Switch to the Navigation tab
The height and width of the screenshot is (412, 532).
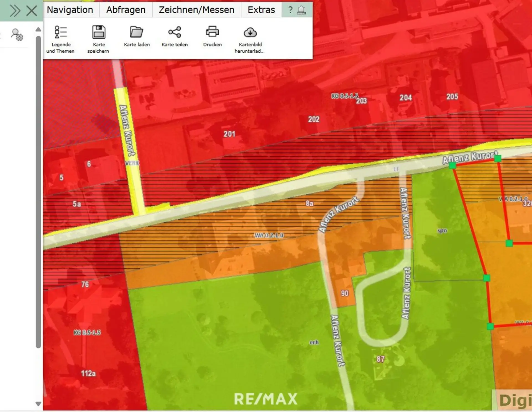70,10
